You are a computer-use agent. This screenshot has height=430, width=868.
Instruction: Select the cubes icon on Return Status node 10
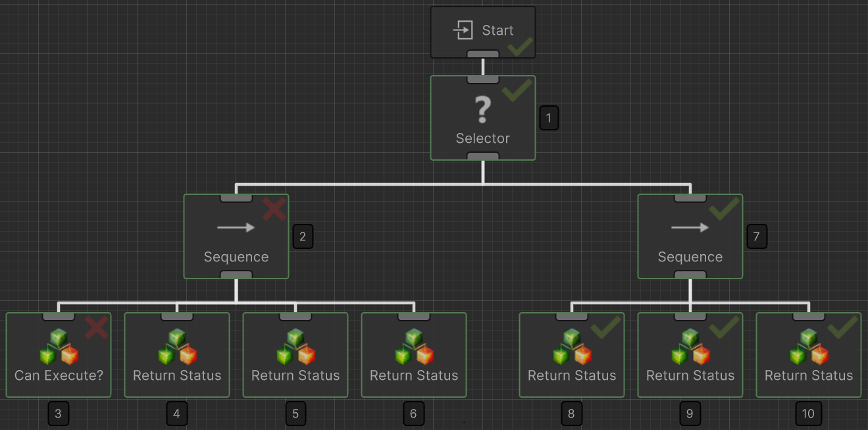point(808,346)
